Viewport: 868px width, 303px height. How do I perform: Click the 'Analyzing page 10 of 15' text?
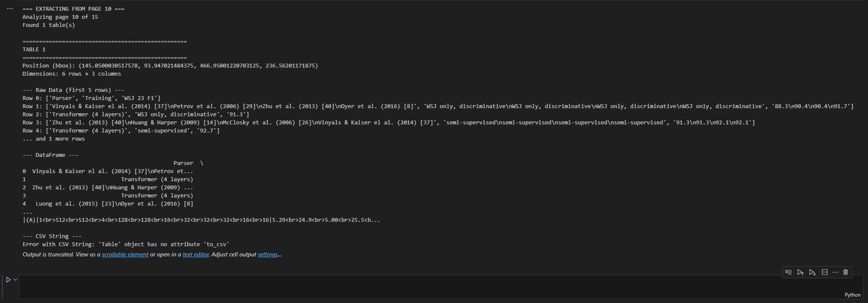(x=60, y=17)
